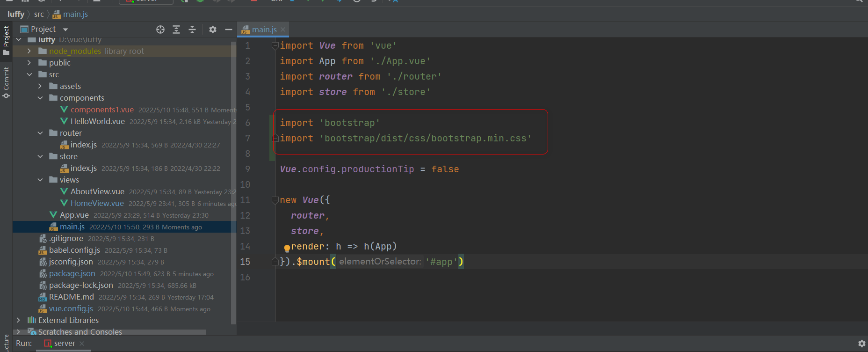Close the main.js editor tab
The image size is (868, 352).
283,29
